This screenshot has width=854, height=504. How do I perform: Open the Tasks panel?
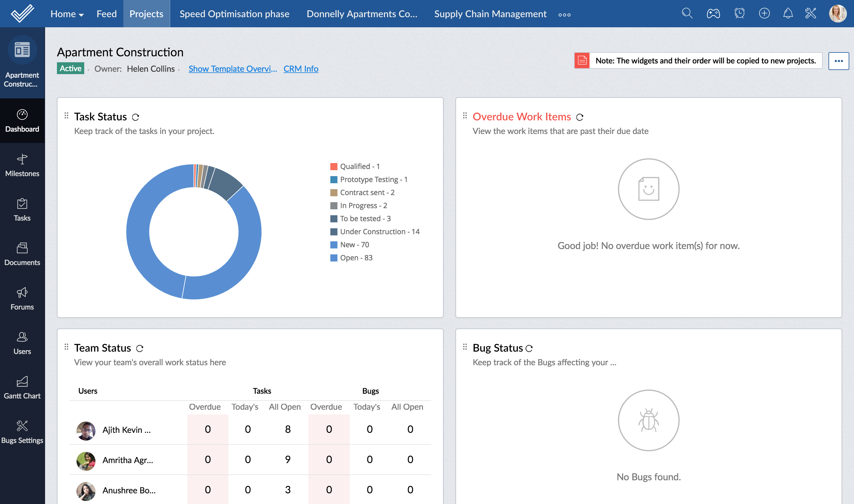[22, 209]
